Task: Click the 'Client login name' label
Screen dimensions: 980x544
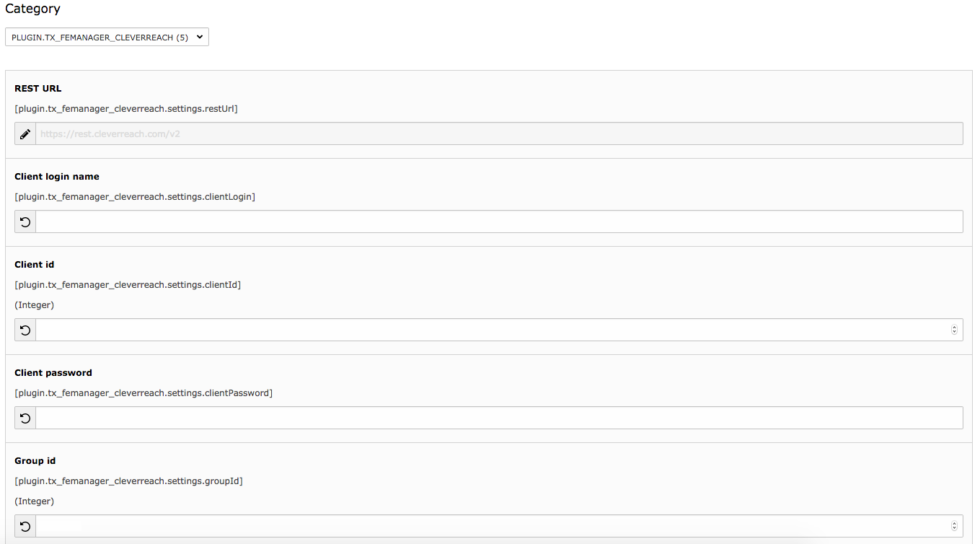Action: pos(57,177)
